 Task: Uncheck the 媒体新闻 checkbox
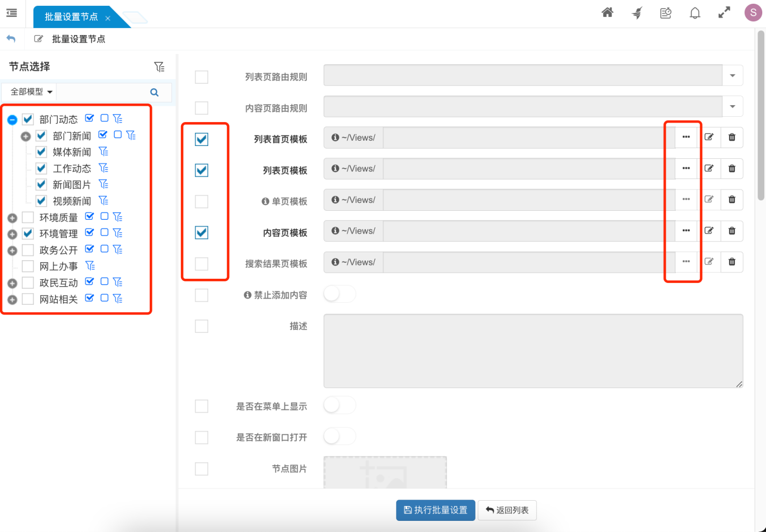point(41,151)
